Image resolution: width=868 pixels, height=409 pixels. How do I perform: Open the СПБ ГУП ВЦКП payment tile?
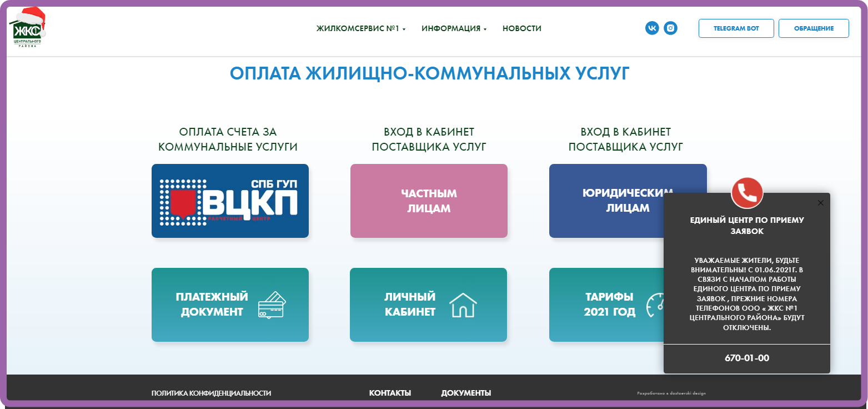[x=230, y=201]
